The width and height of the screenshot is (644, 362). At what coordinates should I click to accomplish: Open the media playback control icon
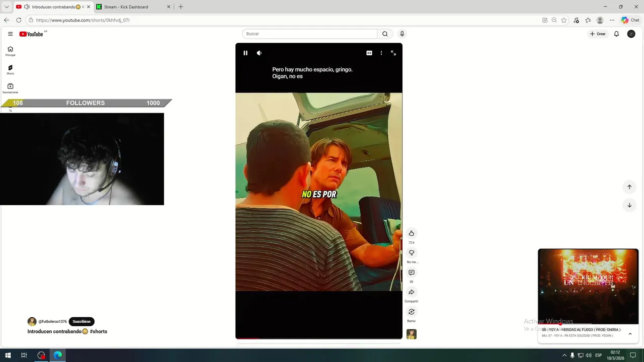[576, 20]
